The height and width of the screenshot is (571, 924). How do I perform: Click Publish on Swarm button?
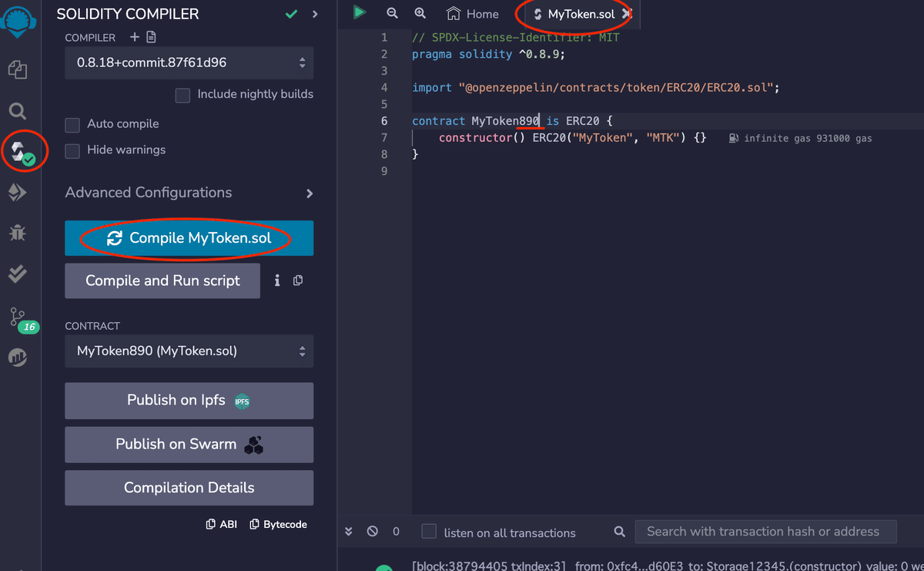(189, 445)
